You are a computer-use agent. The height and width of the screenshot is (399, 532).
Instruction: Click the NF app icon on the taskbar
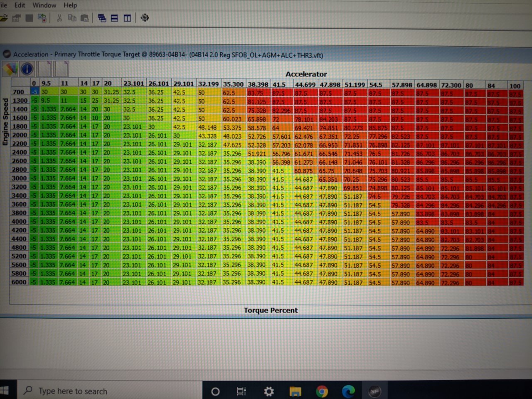pyautogui.click(x=375, y=391)
